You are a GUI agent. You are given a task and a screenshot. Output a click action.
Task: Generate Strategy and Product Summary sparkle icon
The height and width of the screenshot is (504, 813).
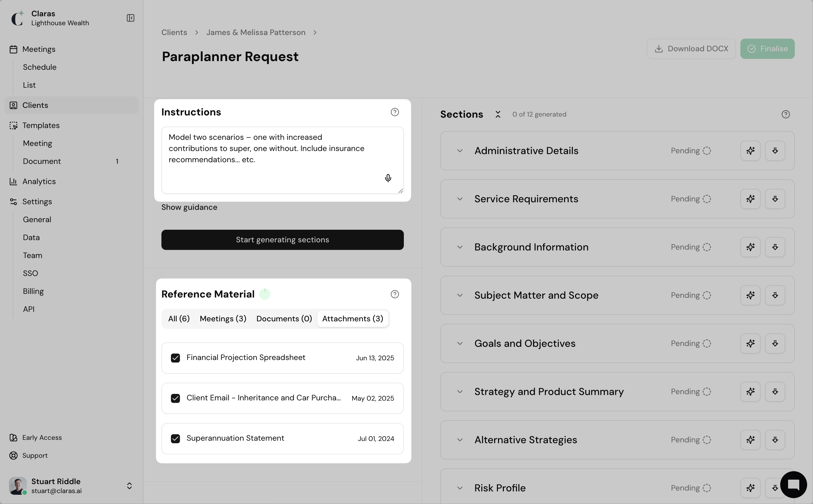(x=750, y=392)
